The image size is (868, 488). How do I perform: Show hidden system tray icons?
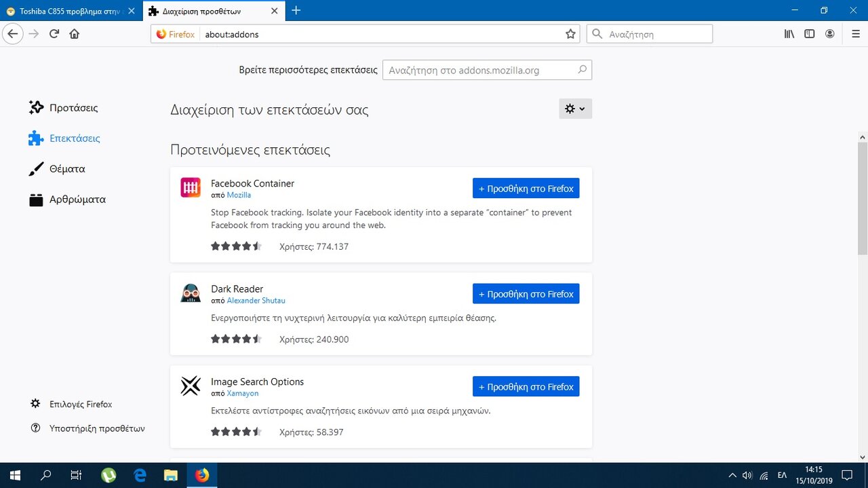[x=732, y=475]
